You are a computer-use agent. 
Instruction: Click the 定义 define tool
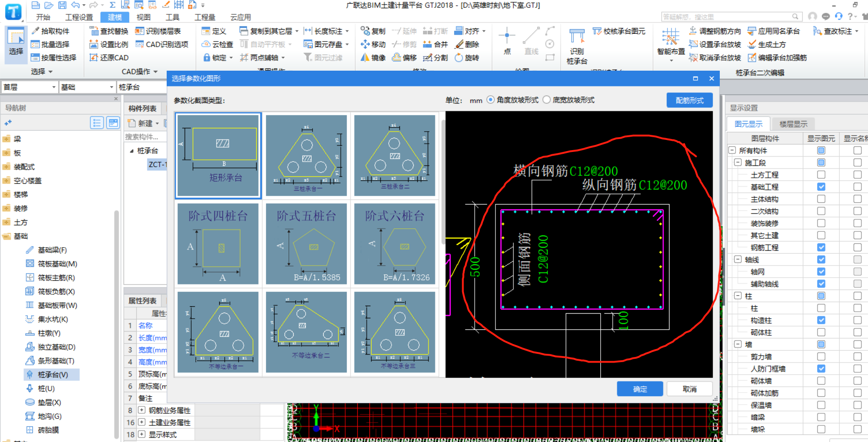click(214, 31)
